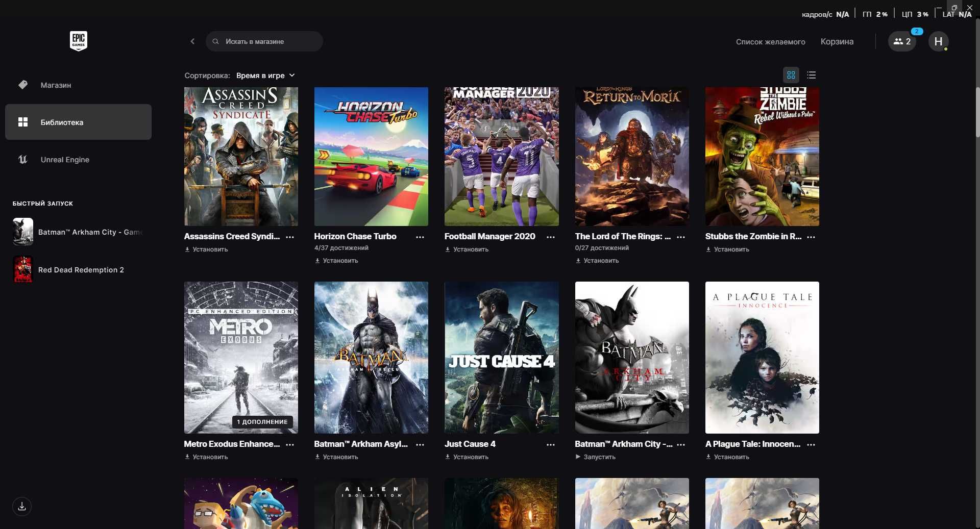Click the Epic Games logo
The height and width of the screenshot is (529, 980).
pos(79,41)
